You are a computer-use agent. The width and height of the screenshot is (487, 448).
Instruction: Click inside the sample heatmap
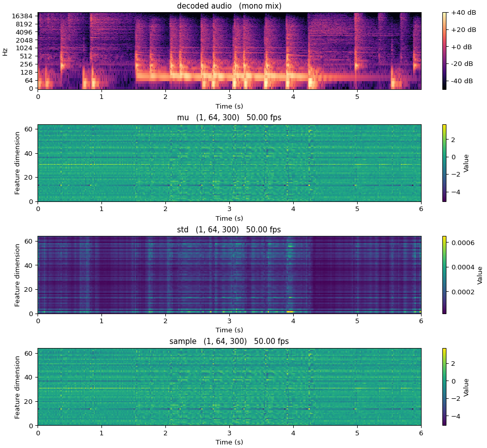(x=229, y=387)
